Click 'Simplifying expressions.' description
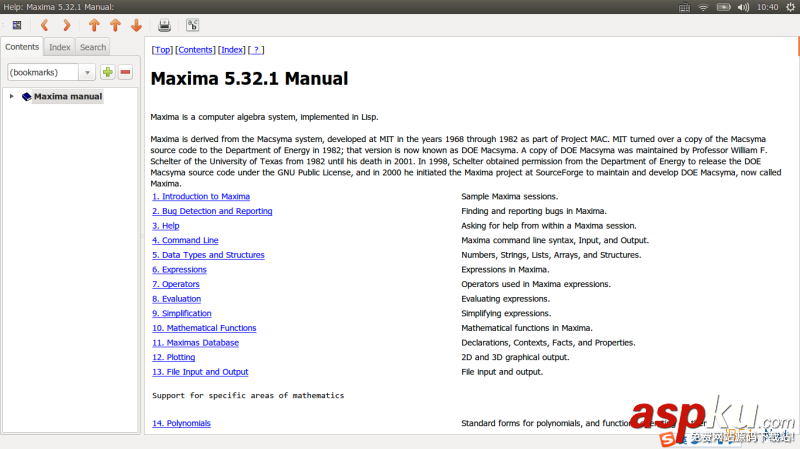 click(x=506, y=313)
